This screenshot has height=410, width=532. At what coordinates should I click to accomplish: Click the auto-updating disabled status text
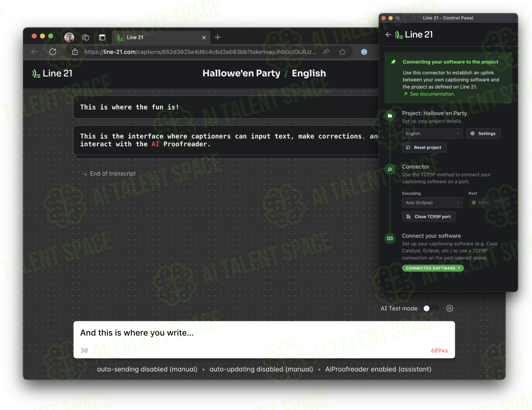261,369
